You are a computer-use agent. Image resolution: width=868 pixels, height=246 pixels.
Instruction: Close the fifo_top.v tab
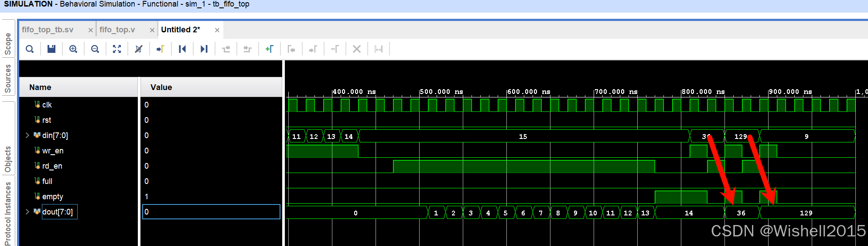tap(152, 30)
